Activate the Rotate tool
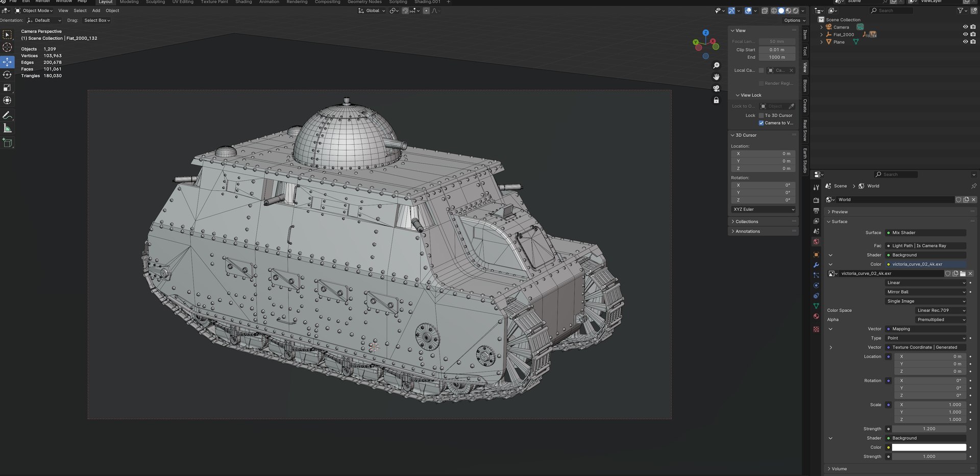Viewport: 980px width, 476px height. pyautogui.click(x=7, y=75)
